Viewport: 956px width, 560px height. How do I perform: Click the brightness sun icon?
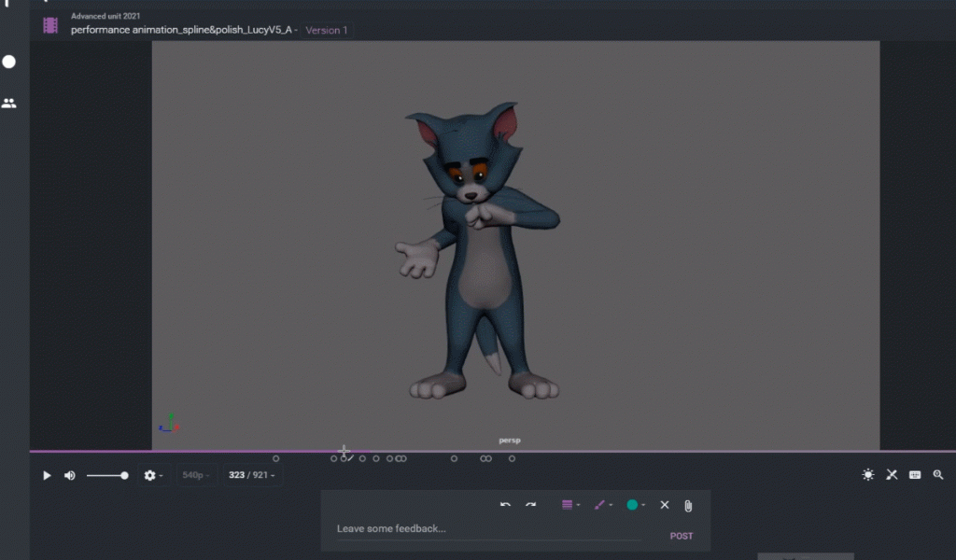[x=868, y=475]
